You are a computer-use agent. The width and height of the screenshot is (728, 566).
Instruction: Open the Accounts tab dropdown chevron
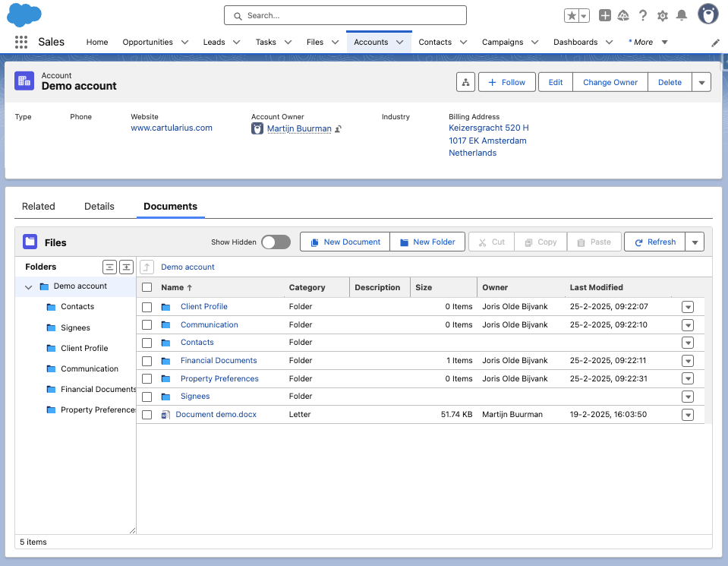(400, 43)
